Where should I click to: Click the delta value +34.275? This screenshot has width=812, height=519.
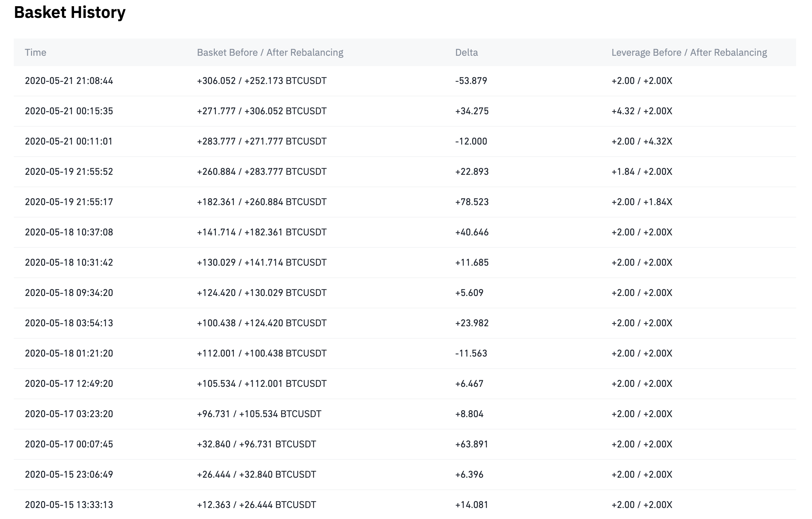click(472, 111)
